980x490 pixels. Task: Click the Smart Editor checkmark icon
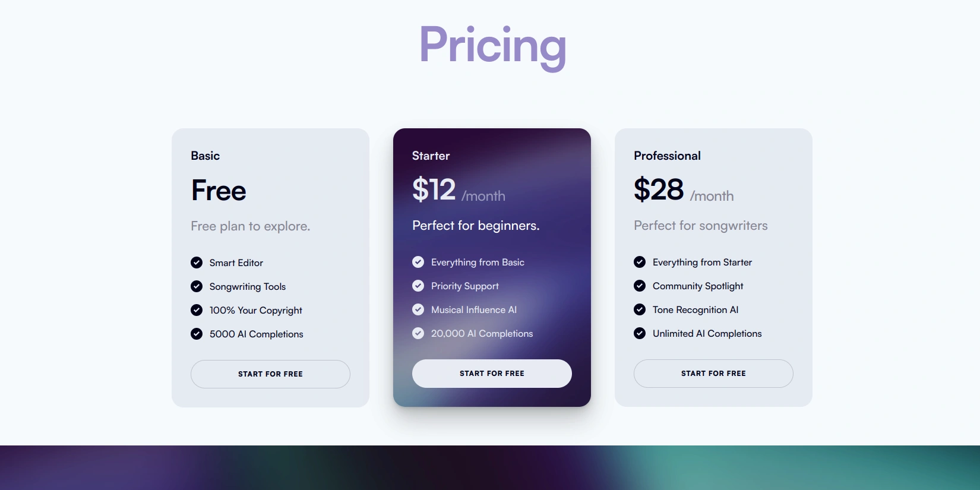197,263
